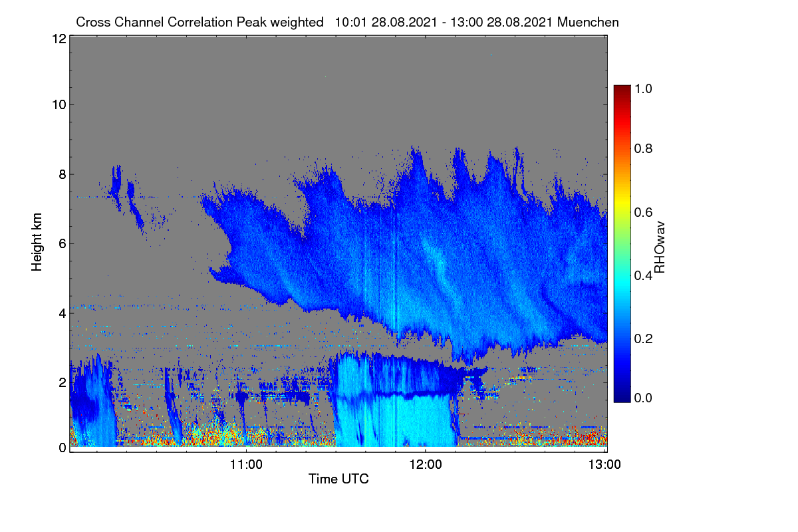This screenshot has width=798, height=532.
Task: Click the height tick label 0
Action: [x=62, y=447]
